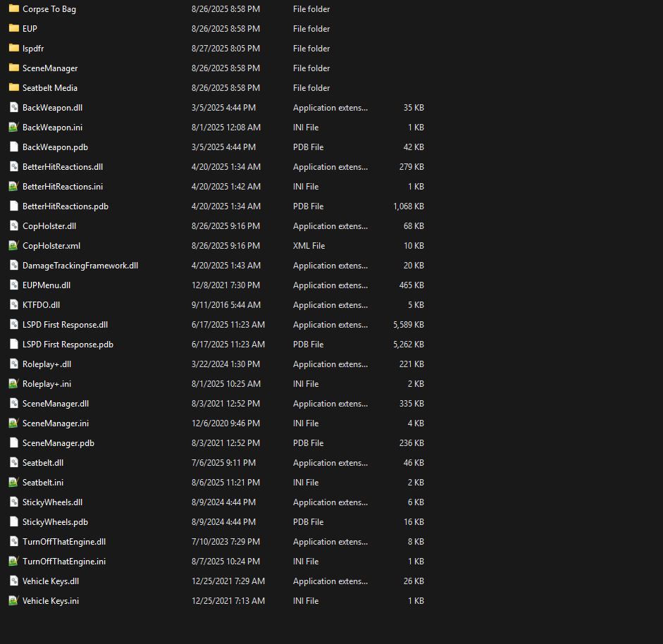Click the SceneManager folder icon
Viewport: 663px width, 644px height.
pos(14,68)
